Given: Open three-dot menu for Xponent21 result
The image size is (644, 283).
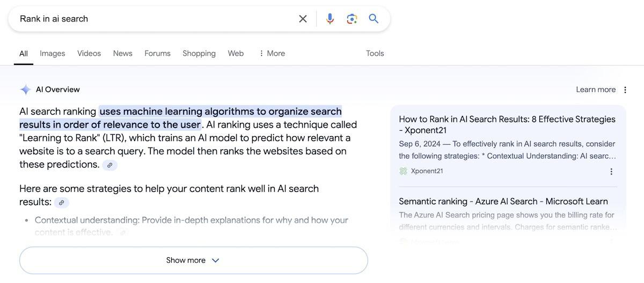Looking at the screenshot, I should coord(611,172).
